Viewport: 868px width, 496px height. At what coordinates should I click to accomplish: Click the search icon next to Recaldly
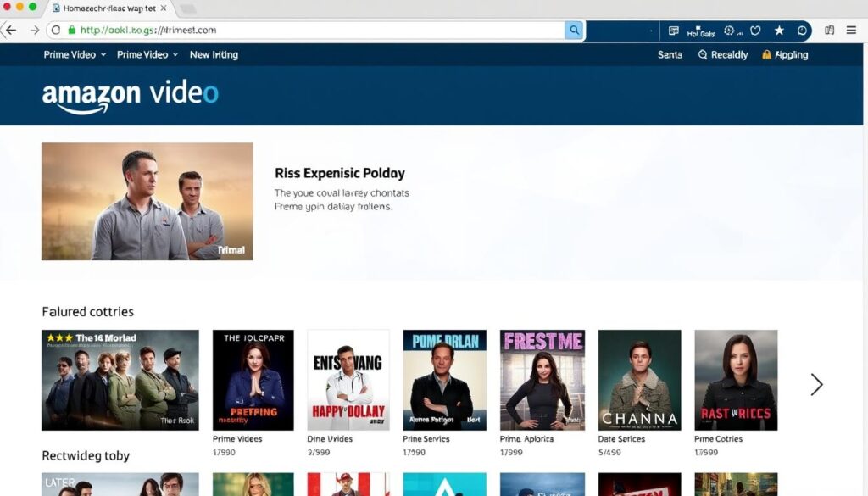coord(703,54)
